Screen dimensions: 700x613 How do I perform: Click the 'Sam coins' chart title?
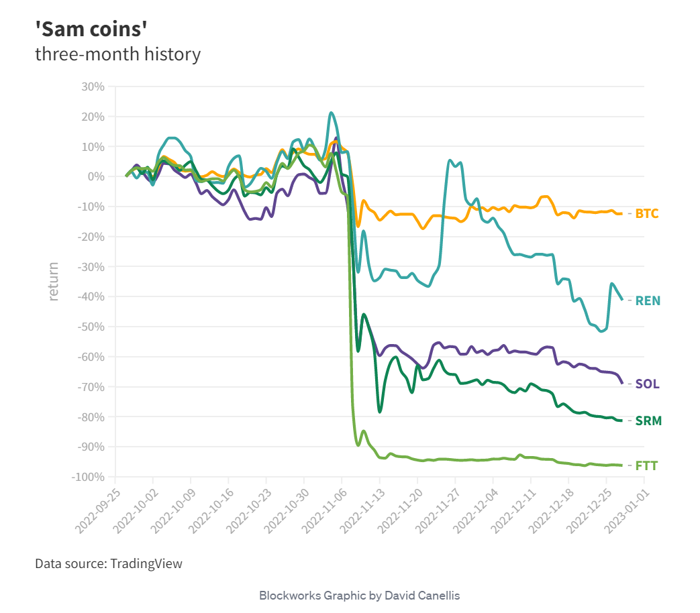coord(90,30)
